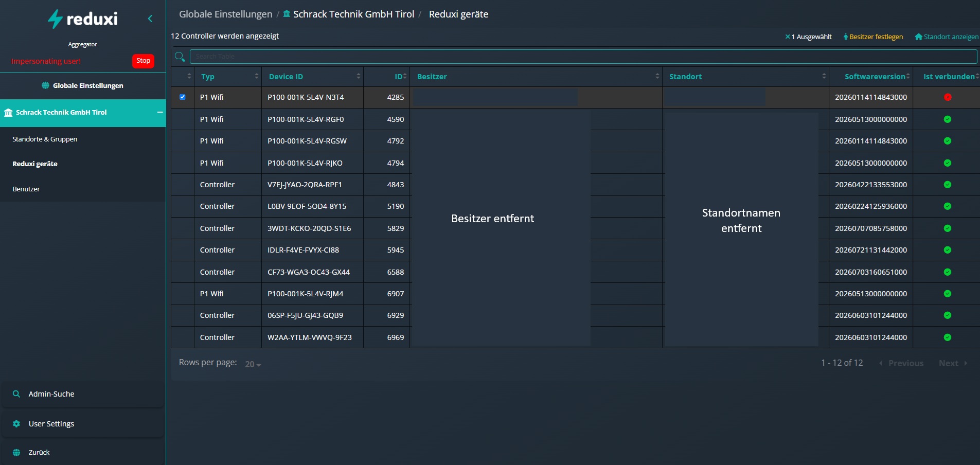
Task: Sort the table by Typ
Action: tap(228, 76)
